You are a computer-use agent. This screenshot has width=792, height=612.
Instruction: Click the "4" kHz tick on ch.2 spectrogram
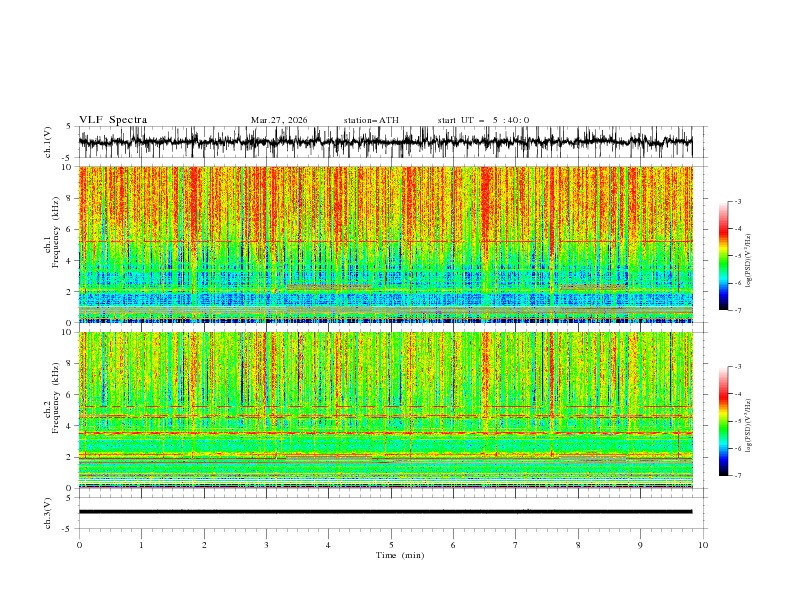69,426
